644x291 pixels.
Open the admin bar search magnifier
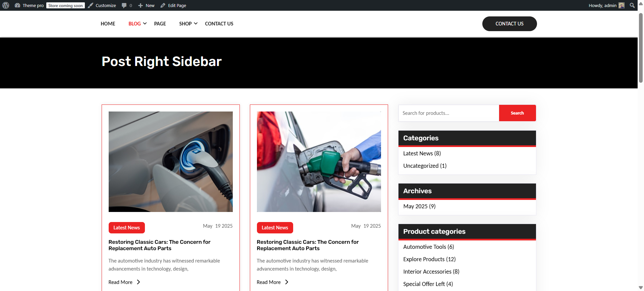pos(632,5)
